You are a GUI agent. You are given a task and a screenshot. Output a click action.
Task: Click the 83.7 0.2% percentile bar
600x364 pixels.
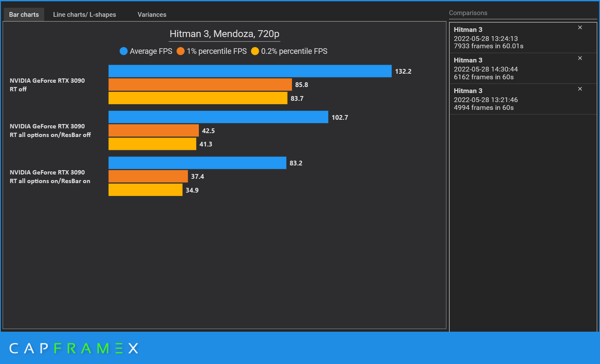pyautogui.click(x=198, y=98)
